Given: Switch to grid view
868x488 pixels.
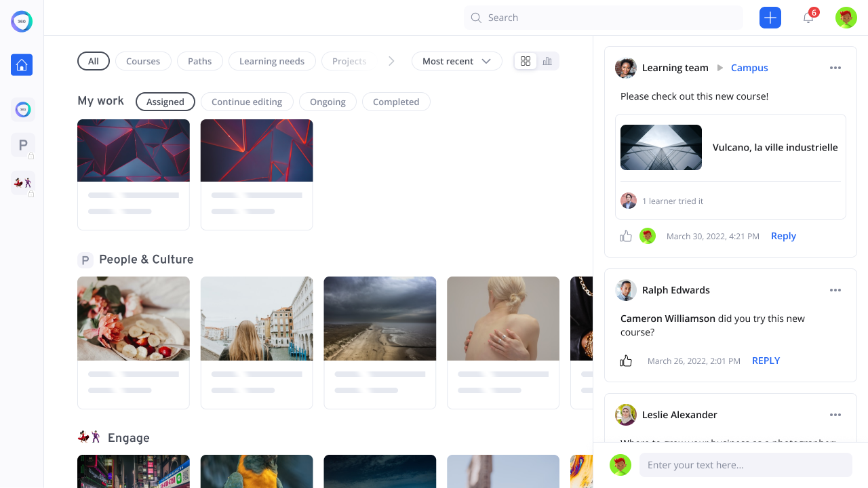Looking at the screenshot, I should tap(526, 61).
